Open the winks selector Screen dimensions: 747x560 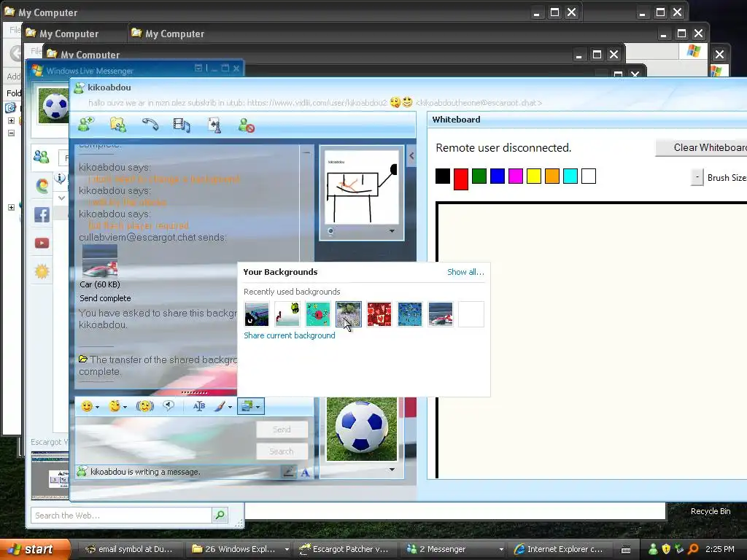(x=115, y=406)
